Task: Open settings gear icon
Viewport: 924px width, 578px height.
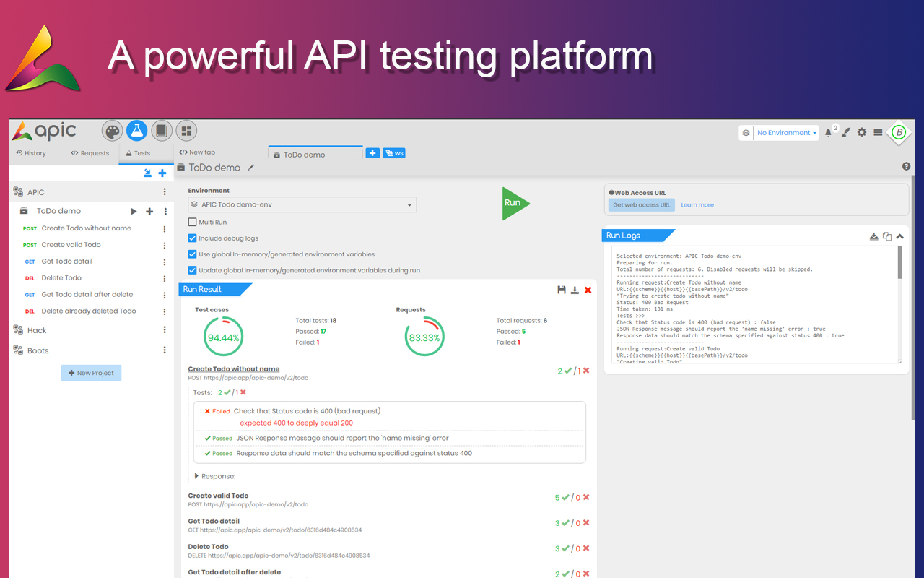Action: coord(862,133)
